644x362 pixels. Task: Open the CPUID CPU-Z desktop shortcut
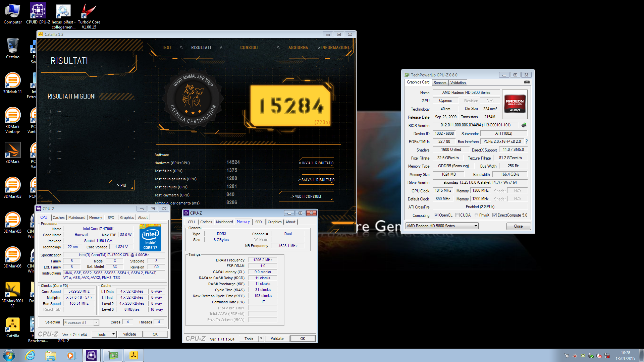point(38,13)
